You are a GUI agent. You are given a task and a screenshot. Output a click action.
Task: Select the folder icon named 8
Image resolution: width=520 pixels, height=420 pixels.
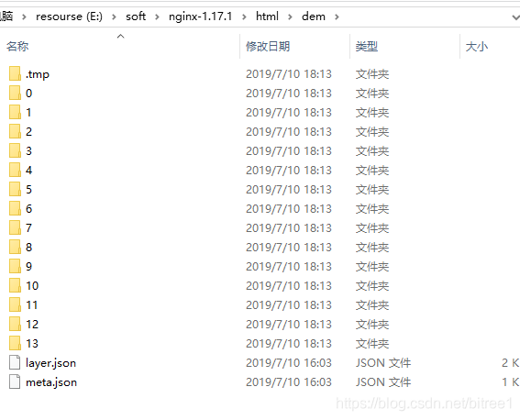point(15,247)
